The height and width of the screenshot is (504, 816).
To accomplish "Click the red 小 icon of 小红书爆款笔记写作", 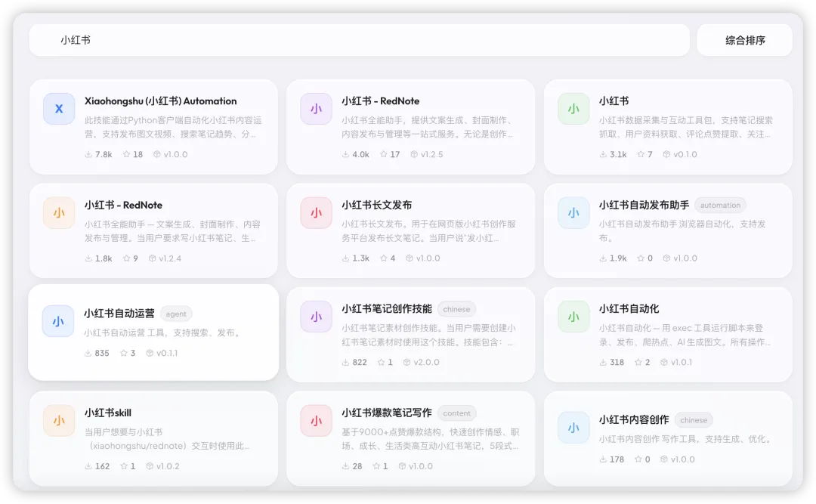I will [x=316, y=421].
